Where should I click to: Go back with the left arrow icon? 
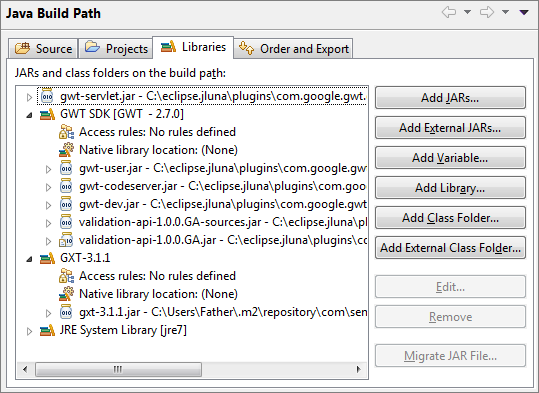click(x=449, y=12)
